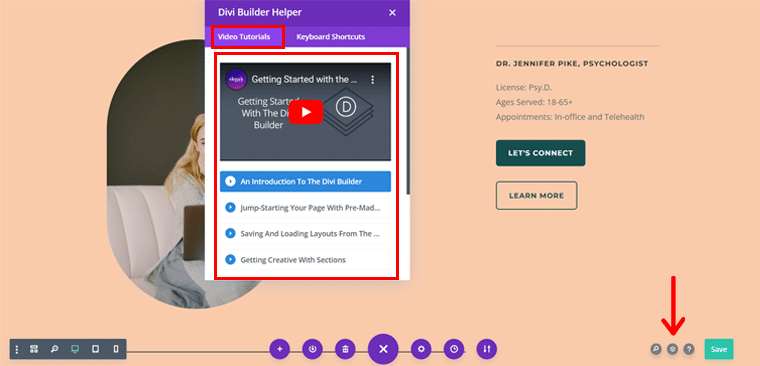Open portability import export arrows icon
760x366 pixels.
pyautogui.click(x=487, y=349)
